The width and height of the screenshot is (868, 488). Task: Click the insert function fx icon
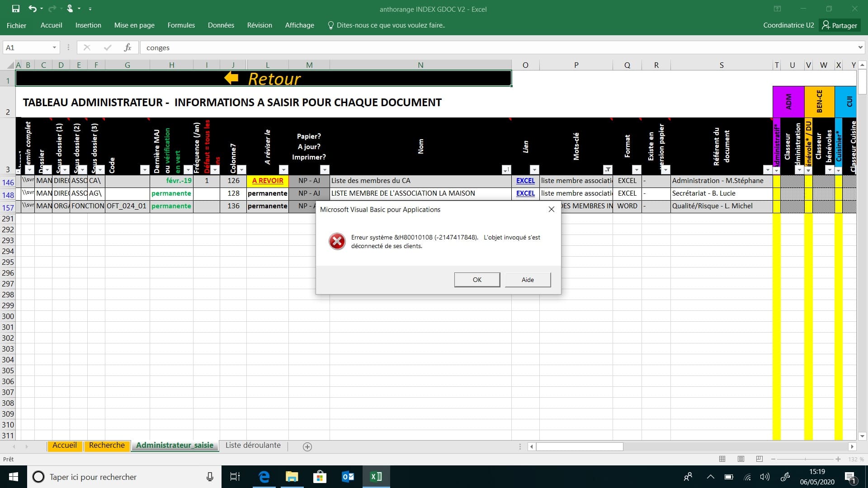127,47
